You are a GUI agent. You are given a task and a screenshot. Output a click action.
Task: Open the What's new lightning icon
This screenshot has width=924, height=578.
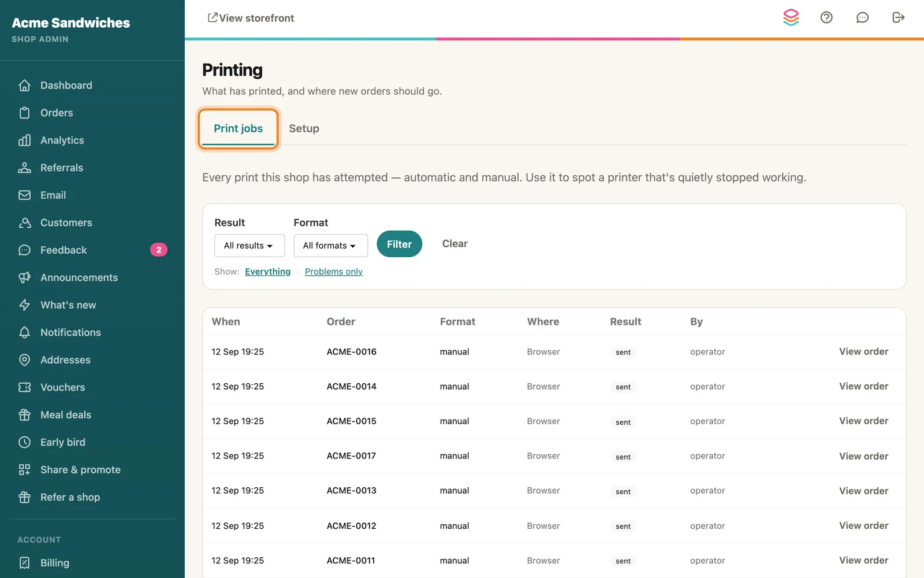tap(24, 305)
